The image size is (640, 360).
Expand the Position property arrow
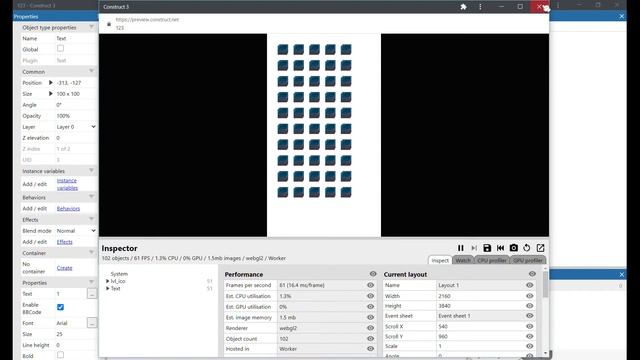coord(51,82)
